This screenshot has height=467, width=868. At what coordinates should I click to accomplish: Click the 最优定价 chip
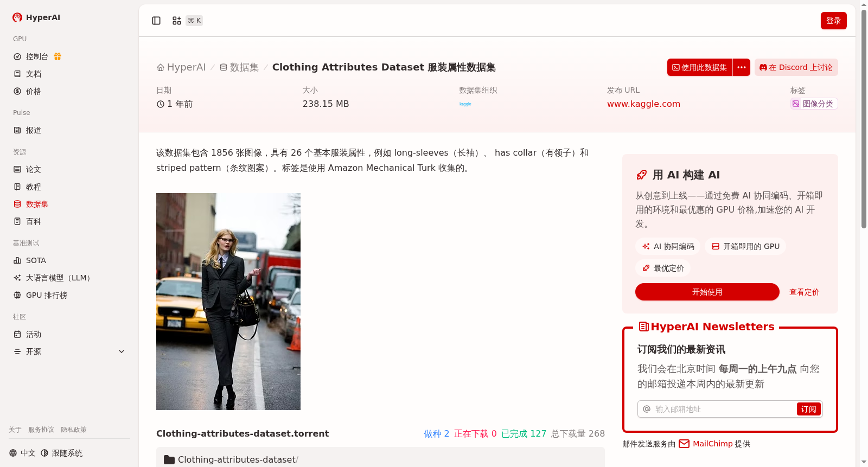tap(663, 268)
